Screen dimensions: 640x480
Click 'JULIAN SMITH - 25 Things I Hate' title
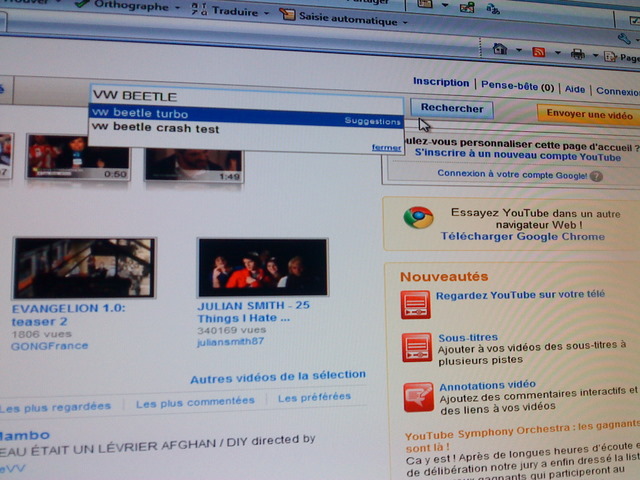point(253,311)
